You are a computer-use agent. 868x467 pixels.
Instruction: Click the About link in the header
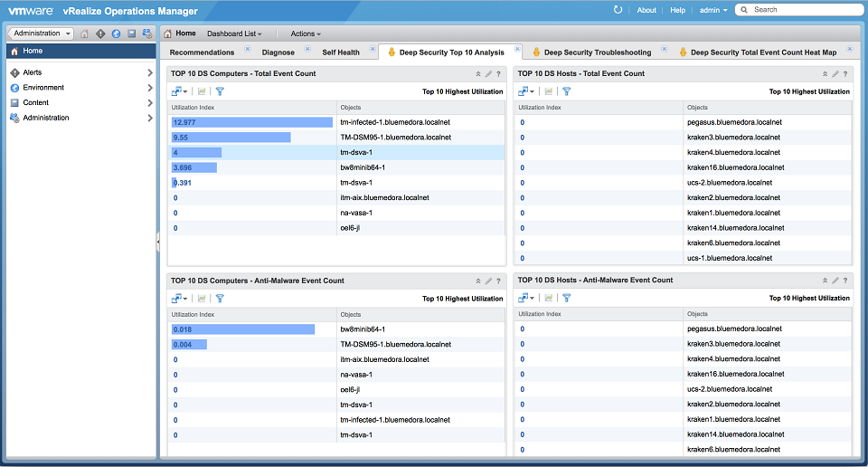point(646,10)
